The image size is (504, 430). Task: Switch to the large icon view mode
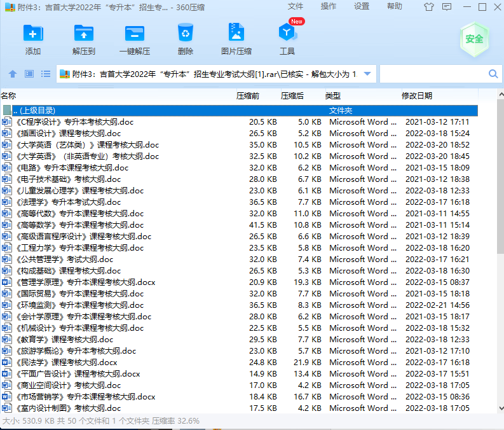click(x=29, y=74)
